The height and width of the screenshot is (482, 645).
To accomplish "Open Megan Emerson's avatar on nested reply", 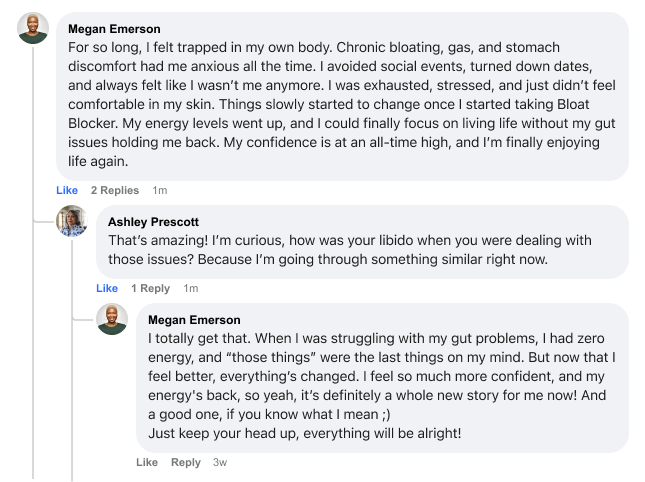I will pos(112,319).
